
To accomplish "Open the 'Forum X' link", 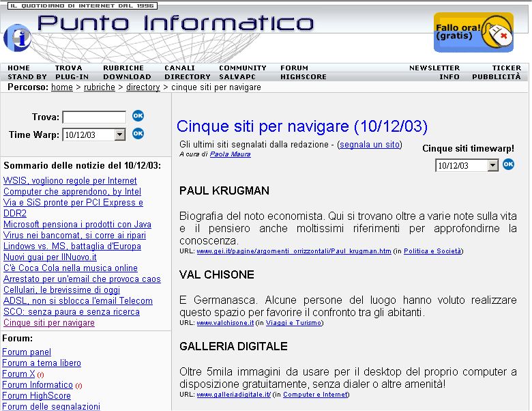I will point(18,373).
